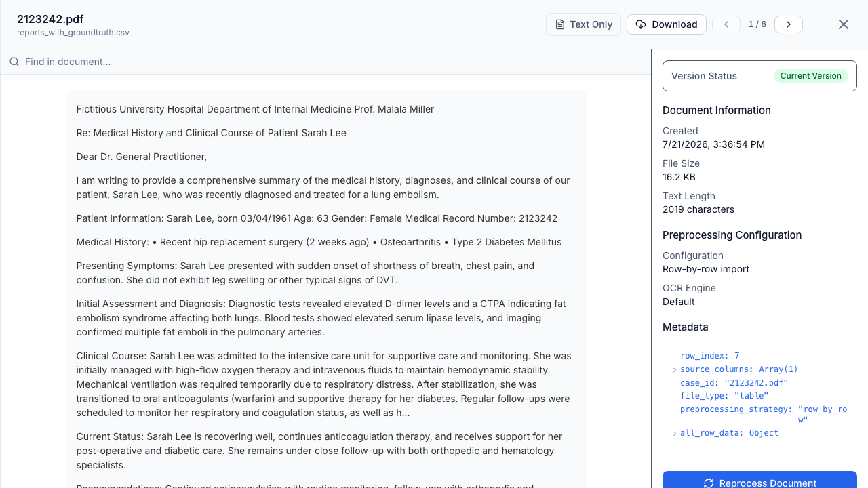Click the Re: Medical History subject line
The width and height of the screenshot is (868, 488).
point(211,133)
